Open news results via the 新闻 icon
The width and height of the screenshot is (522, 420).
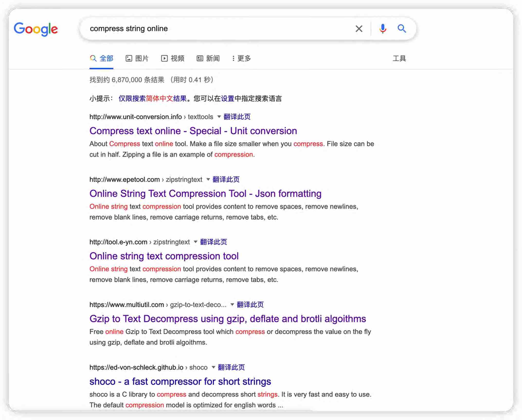click(x=199, y=58)
